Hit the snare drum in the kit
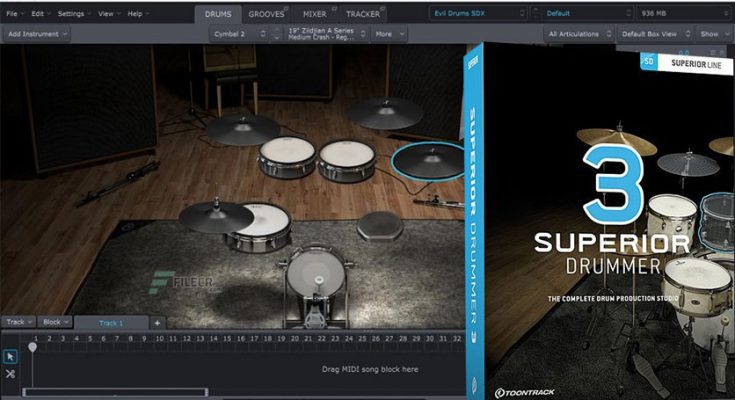Image resolution: width=735 pixels, height=400 pixels. tap(256, 227)
